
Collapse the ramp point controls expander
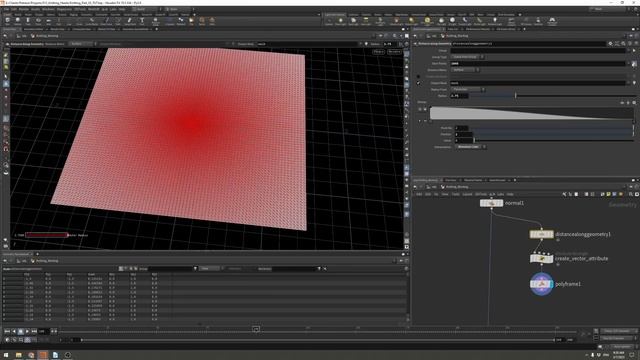(420, 121)
